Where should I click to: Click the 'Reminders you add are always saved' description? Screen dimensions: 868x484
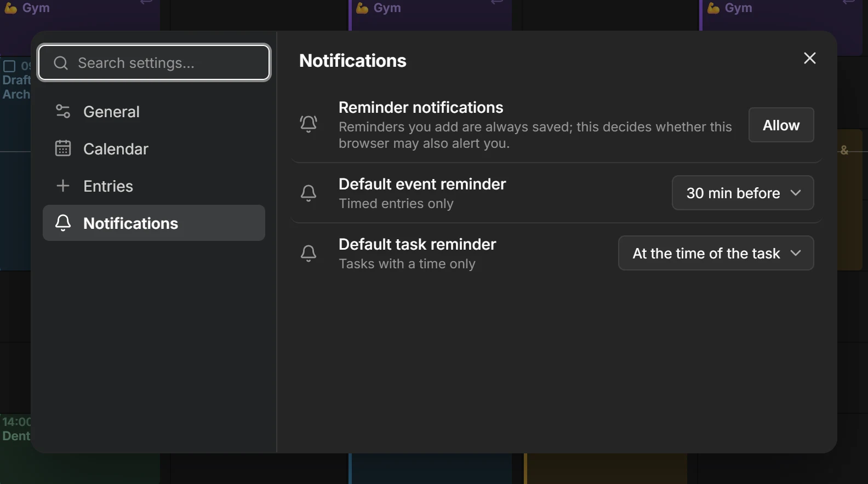535,135
